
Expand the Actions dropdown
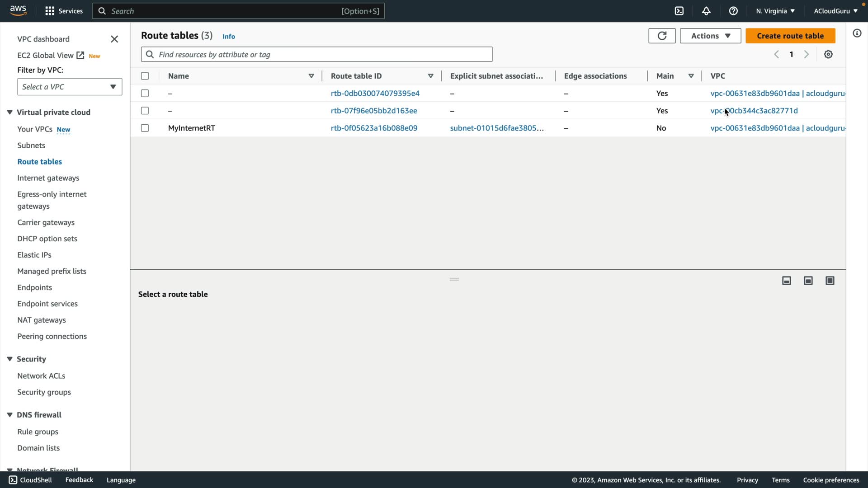click(x=710, y=36)
